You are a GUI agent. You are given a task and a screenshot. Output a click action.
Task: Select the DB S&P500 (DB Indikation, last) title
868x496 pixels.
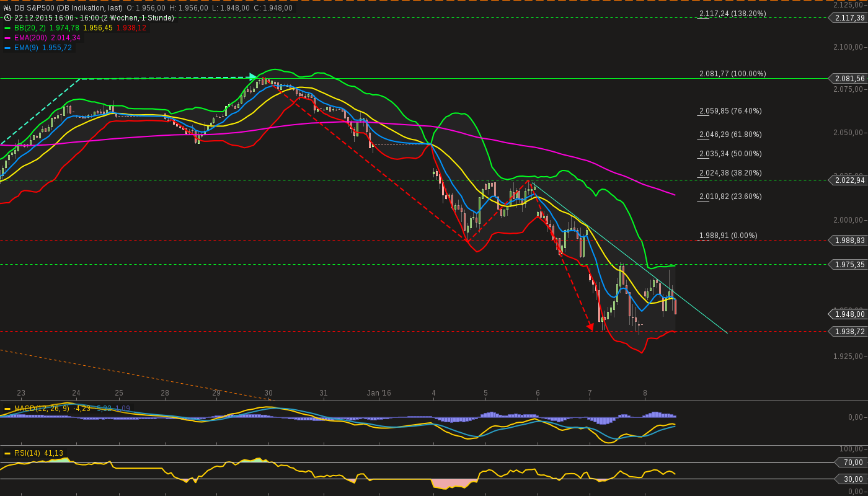[x=69, y=8]
